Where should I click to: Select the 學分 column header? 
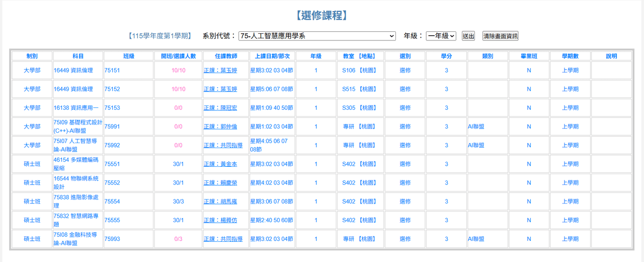click(x=446, y=56)
